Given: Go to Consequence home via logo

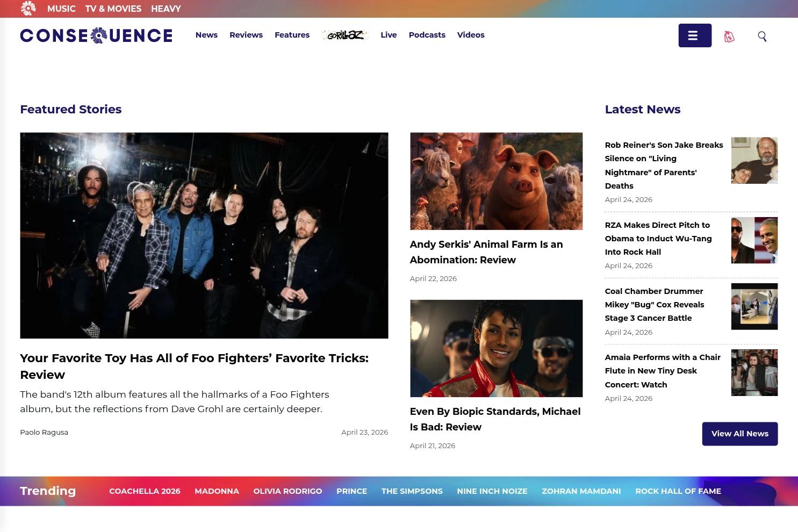Looking at the screenshot, I should click(96, 35).
